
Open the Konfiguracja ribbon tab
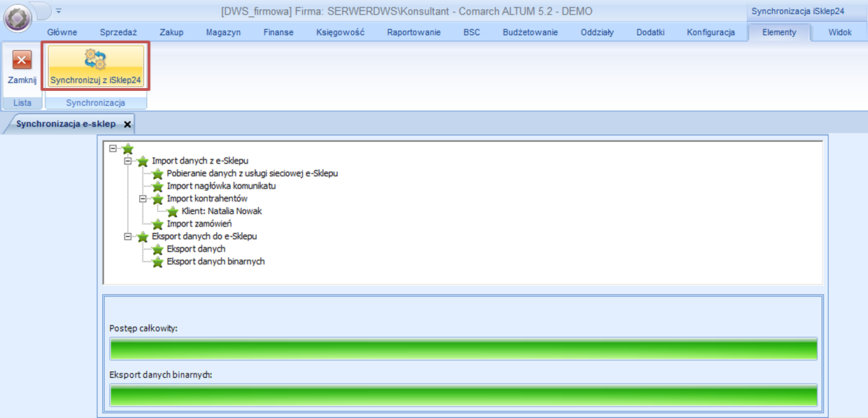pos(711,32)
